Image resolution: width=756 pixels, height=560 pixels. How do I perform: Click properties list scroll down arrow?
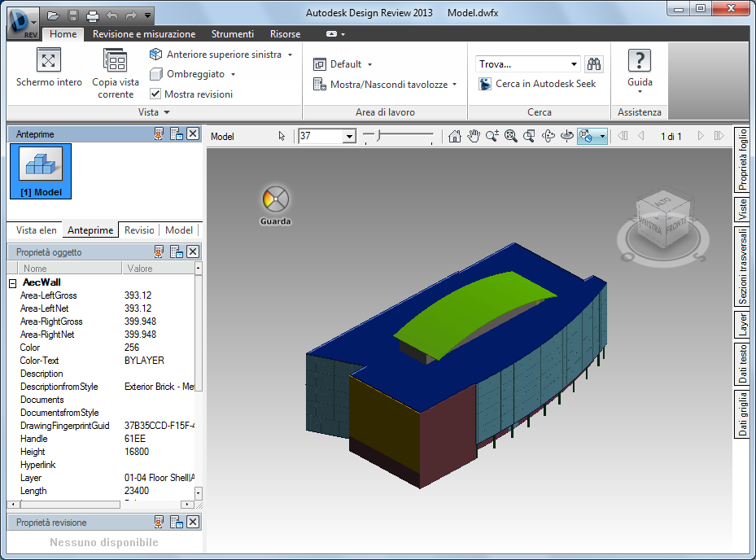(199, 493)
